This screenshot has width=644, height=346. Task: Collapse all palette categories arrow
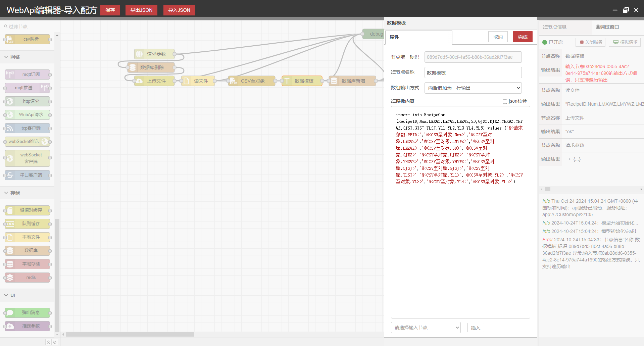pos(48,342)
